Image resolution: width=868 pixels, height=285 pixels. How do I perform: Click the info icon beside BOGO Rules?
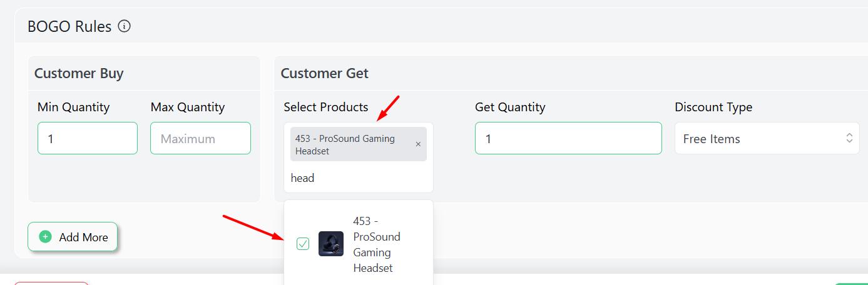[125, 26]
